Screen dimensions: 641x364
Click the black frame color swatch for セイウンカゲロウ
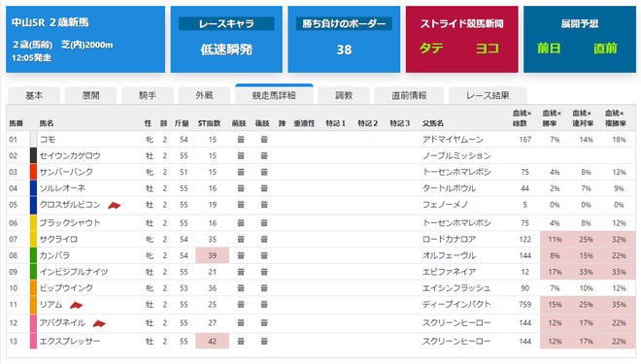tap(34, 155)
